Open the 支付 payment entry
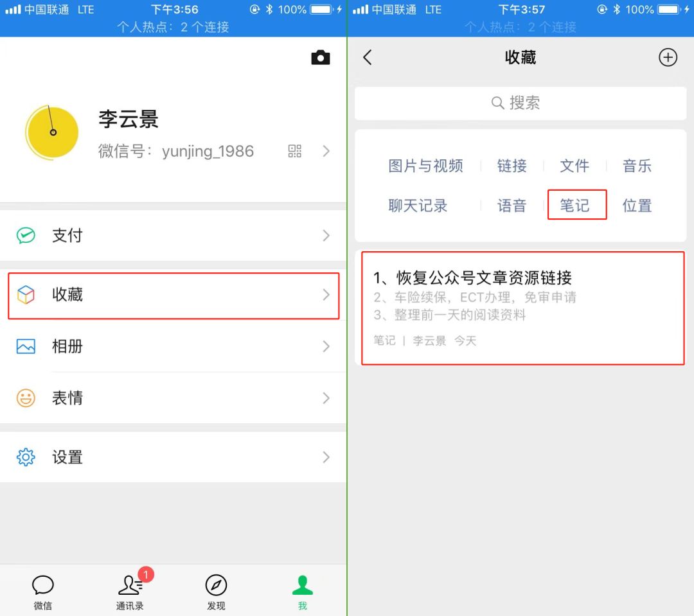 tap(173, 236)
